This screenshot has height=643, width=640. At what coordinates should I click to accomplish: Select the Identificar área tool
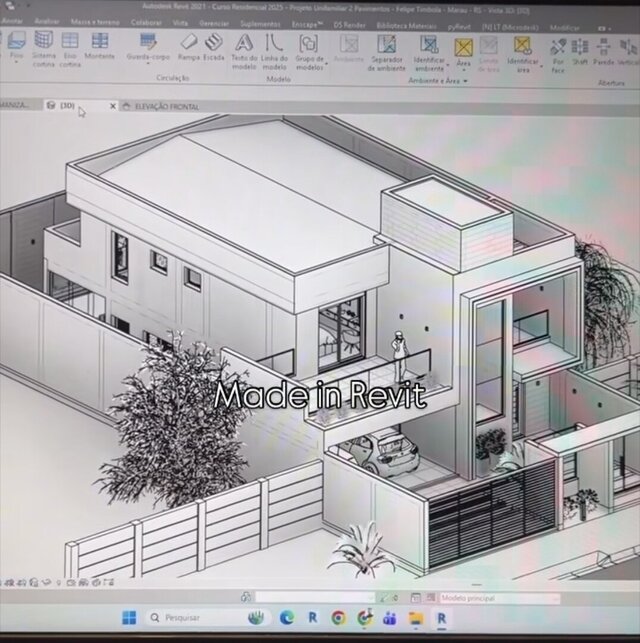523,55
